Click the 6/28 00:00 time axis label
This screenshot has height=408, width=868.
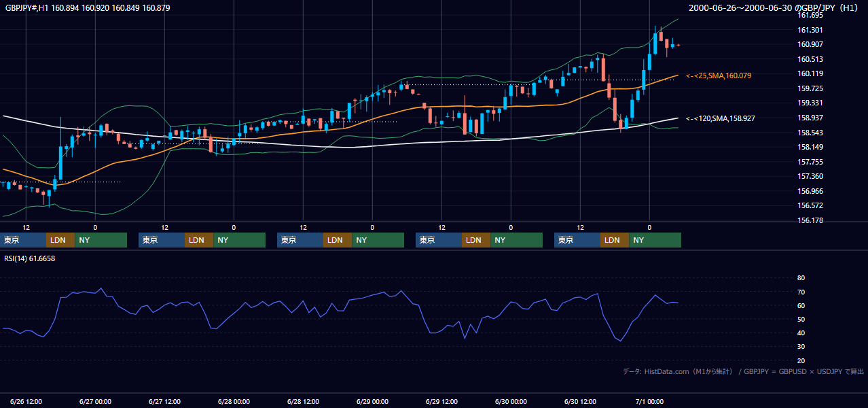click(x=234, y=402)
